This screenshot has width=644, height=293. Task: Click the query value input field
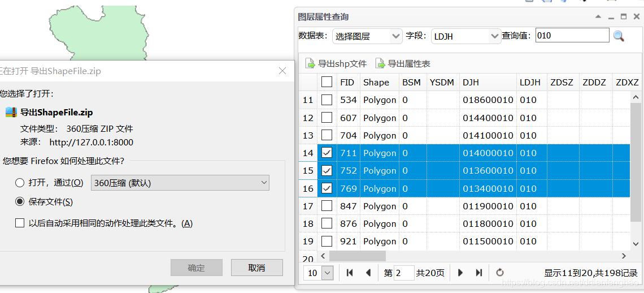click(572, 36)
